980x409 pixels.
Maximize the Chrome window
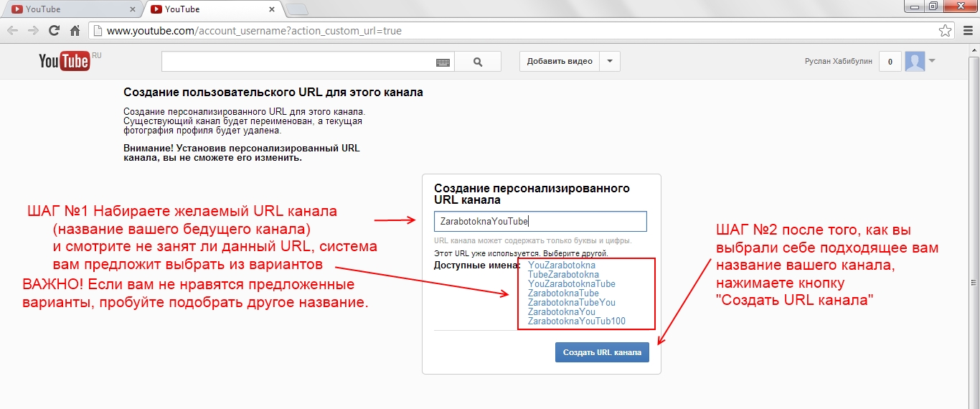[933, 6]
